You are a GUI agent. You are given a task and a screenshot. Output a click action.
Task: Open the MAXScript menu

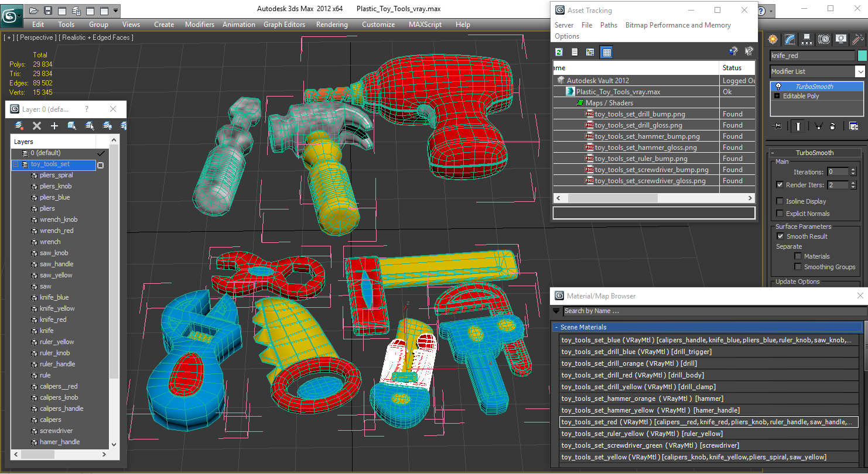click(x=425, y=25)
